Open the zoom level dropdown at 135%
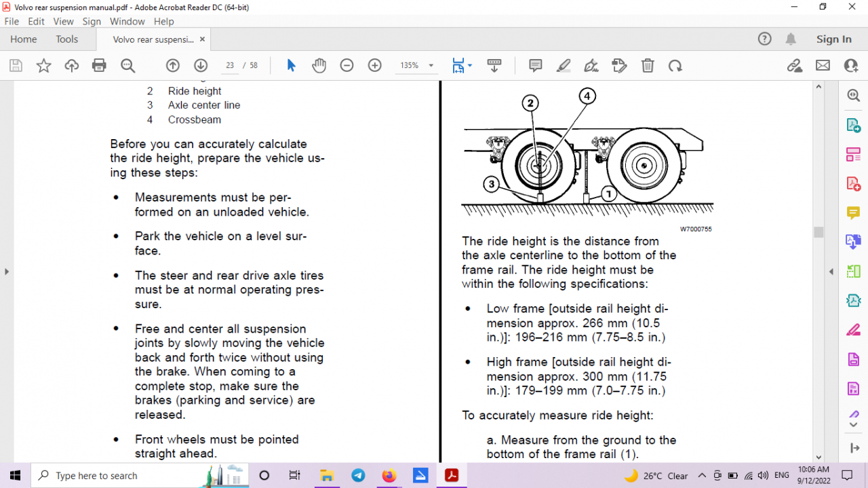The width and height of the screenshot is (868, 488). point(416,66)
